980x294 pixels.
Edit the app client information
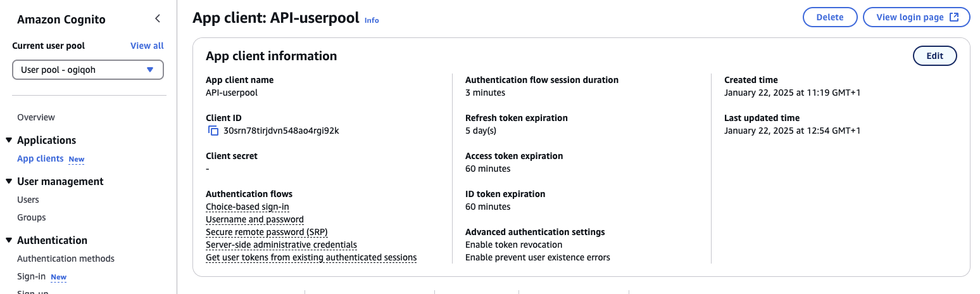[934, 56]
